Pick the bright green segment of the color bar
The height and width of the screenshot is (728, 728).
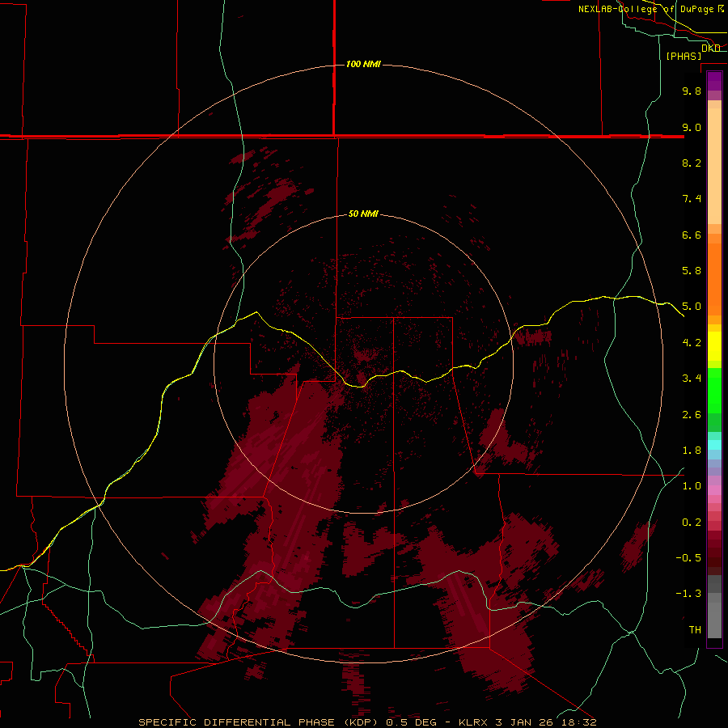click(x=714, y=391)
